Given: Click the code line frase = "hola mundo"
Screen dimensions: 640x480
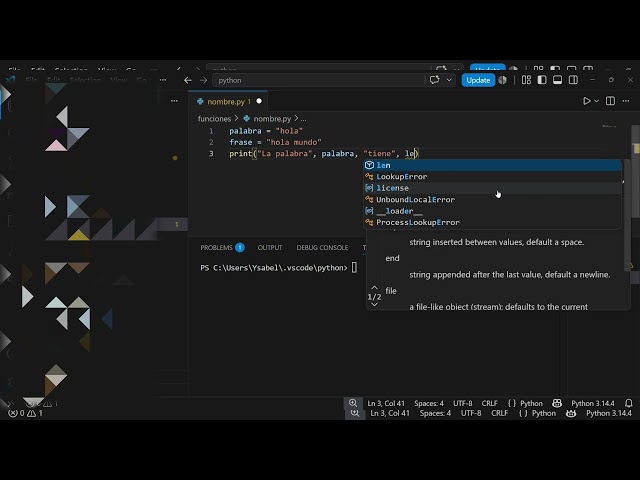Looking at the screenshot, I should 275,142.
